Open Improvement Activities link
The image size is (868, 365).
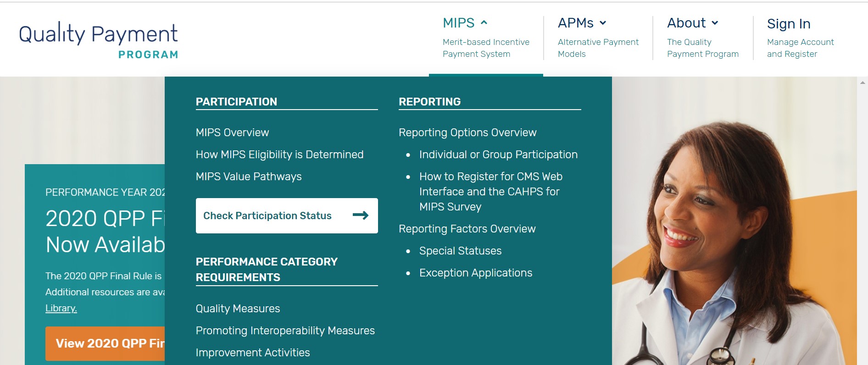coord(252,353)
